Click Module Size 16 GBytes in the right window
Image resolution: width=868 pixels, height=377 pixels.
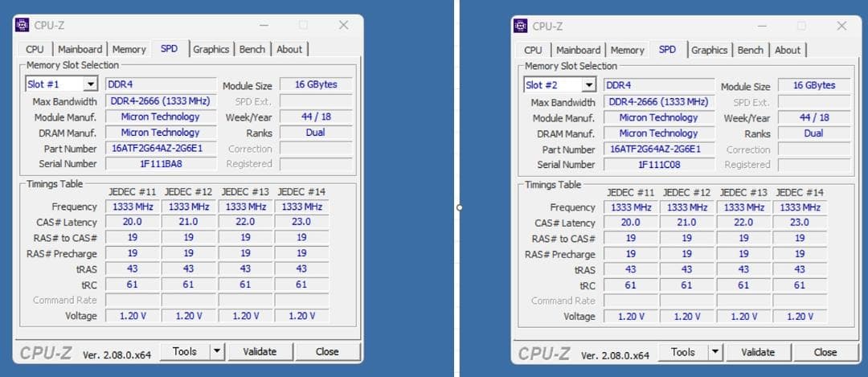pos(813,85)
